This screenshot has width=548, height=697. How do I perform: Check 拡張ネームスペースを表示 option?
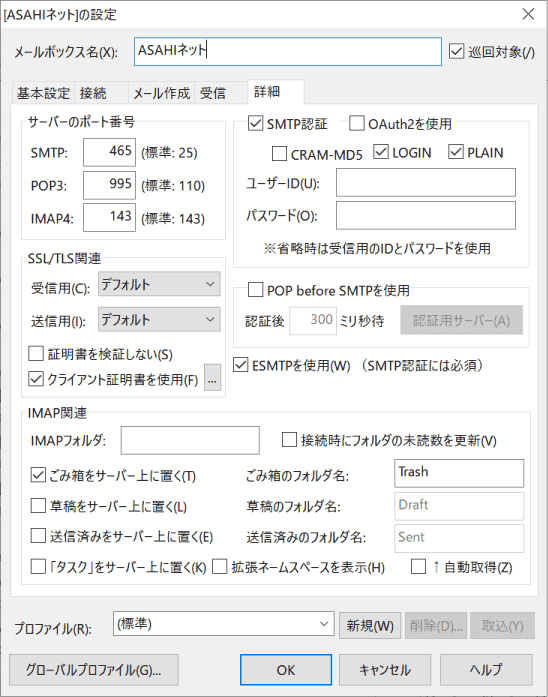(x=220, y=566)
